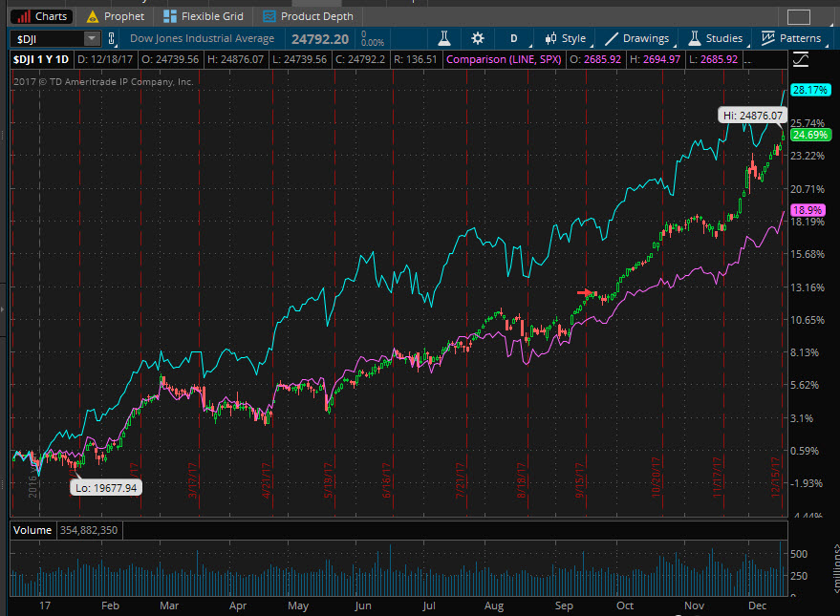Open chart settings with the gear icon

point(477,38)
